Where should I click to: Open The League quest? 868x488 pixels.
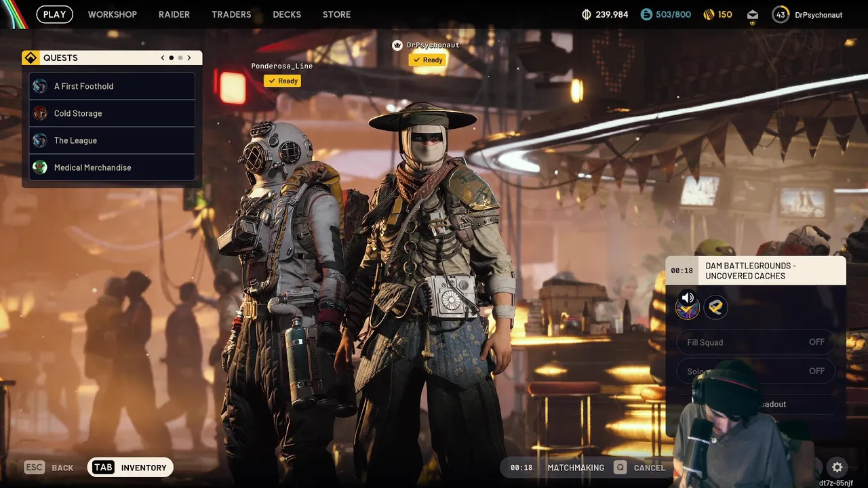pos(112,140)
